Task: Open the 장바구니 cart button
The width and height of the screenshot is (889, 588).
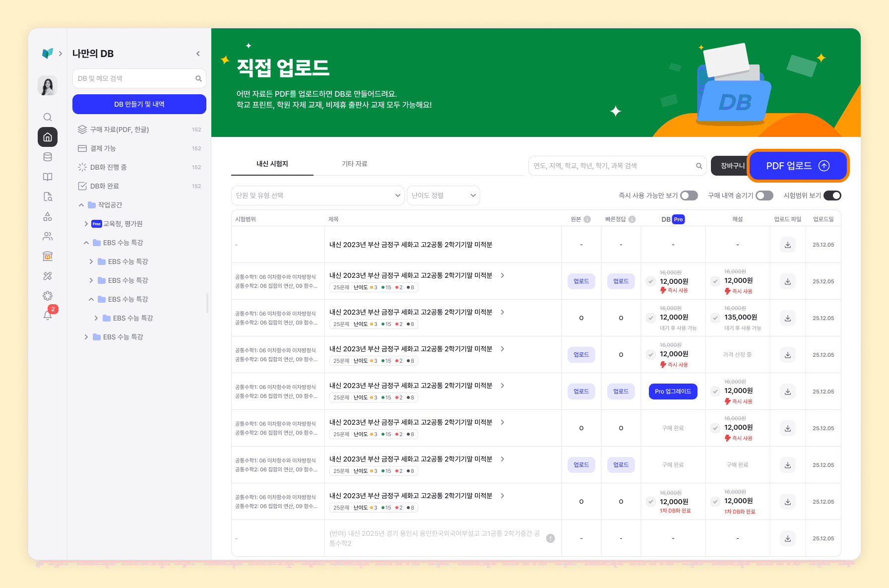Action: [x=731, y=166]
